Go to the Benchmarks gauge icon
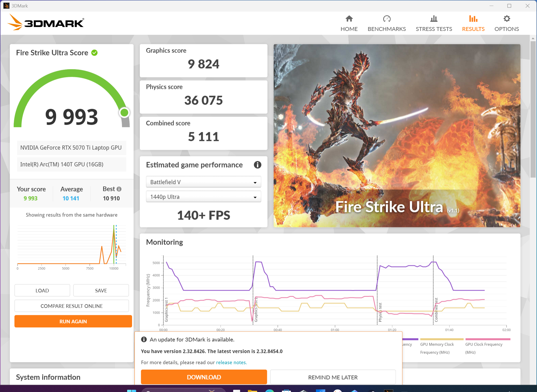Screen dimensions: 537x392 (x=387, y=19)
